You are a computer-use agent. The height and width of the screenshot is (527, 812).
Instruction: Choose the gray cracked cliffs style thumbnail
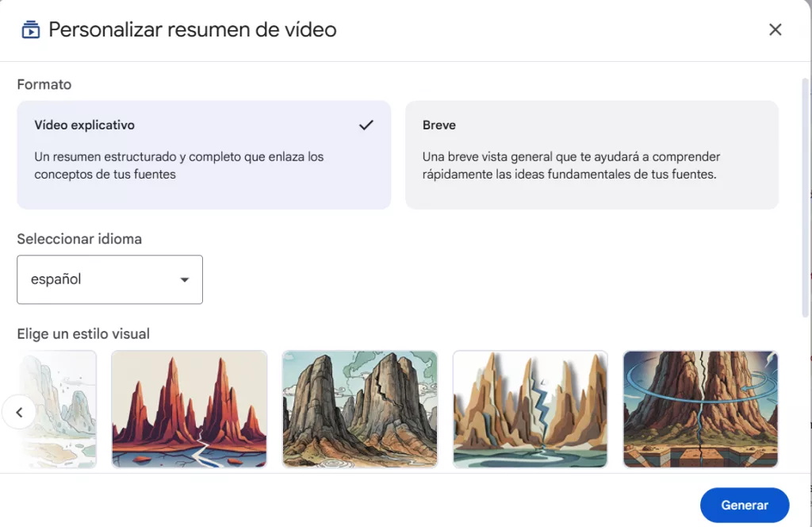point(359,409)
